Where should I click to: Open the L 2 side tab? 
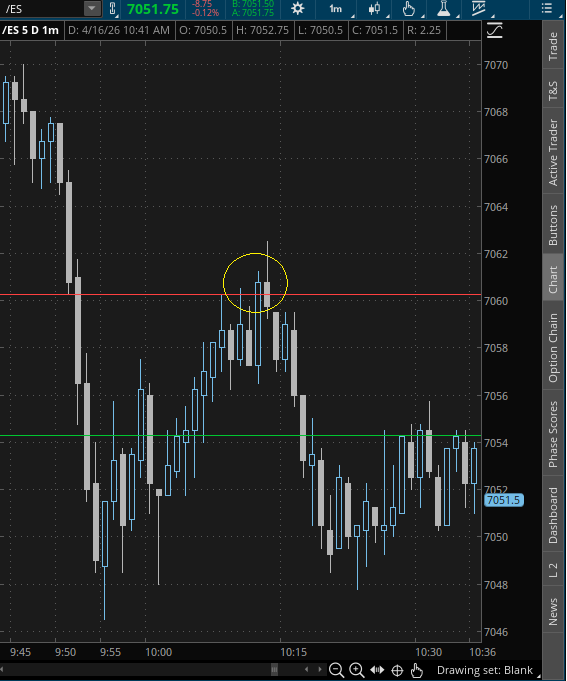553,570
